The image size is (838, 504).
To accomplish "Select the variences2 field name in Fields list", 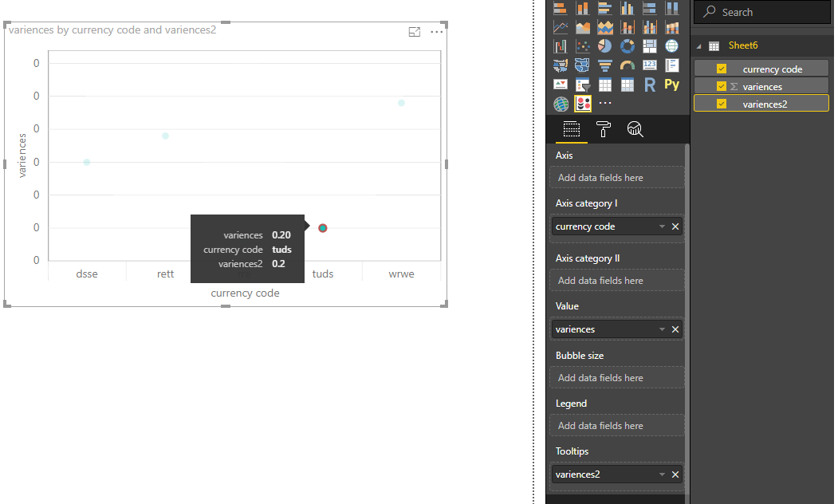I will point(765,104).
